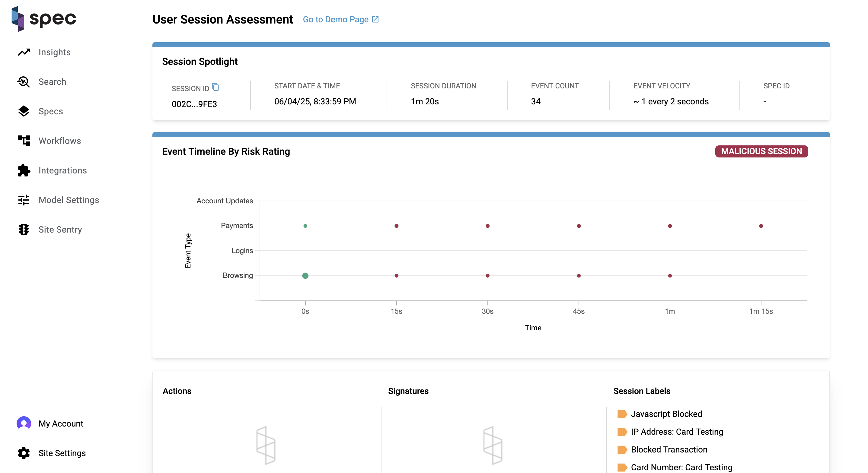This screenshot has height=473, width=868.
Task: Open Search via magnifier pulse icon
Action: click(24, 82)
